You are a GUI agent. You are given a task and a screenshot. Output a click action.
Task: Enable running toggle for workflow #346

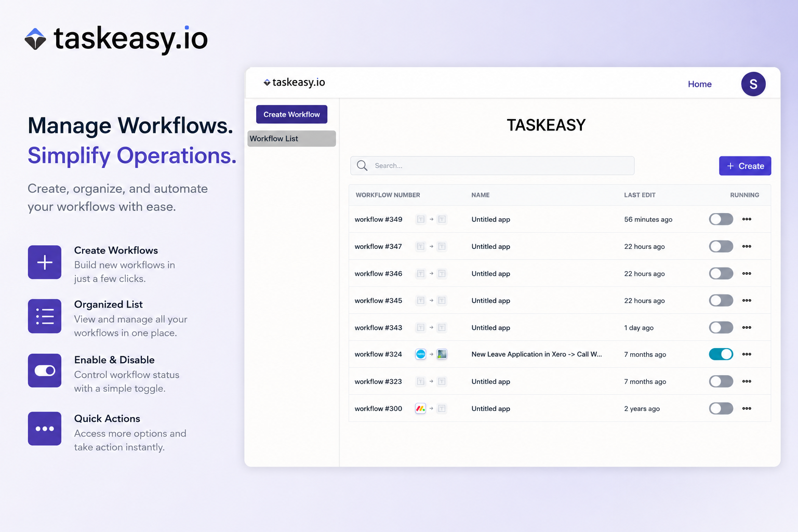[x=721, y=273]
